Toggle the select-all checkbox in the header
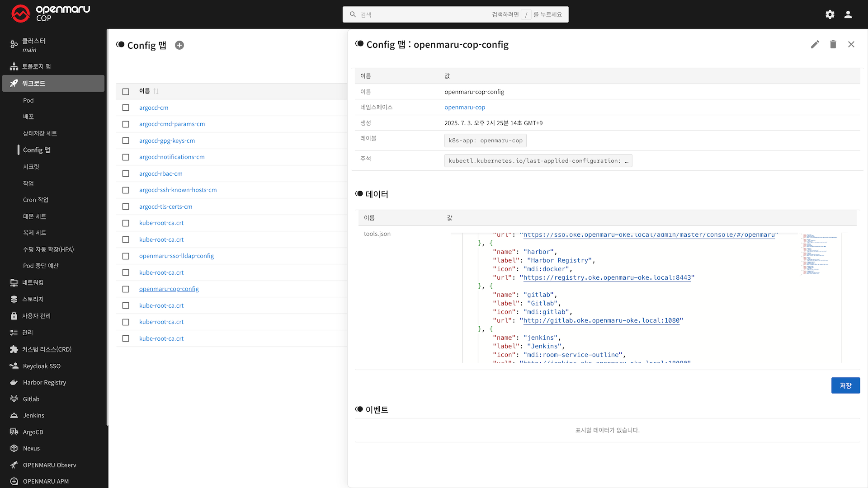 pos(126,91)
